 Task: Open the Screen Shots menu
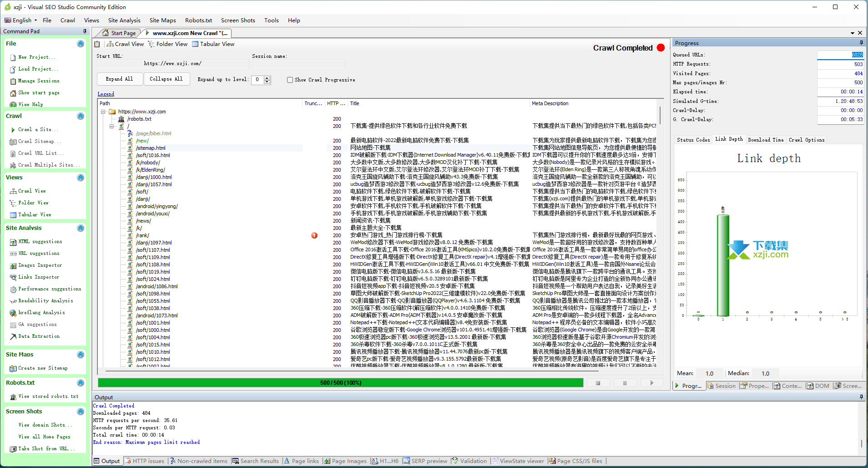click(x=238, y=20)
